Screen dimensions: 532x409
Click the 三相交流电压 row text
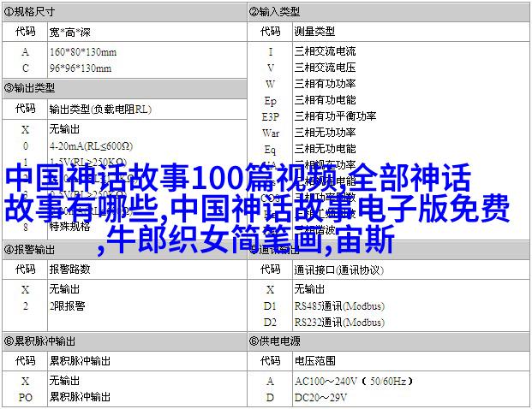coord(325,68)
